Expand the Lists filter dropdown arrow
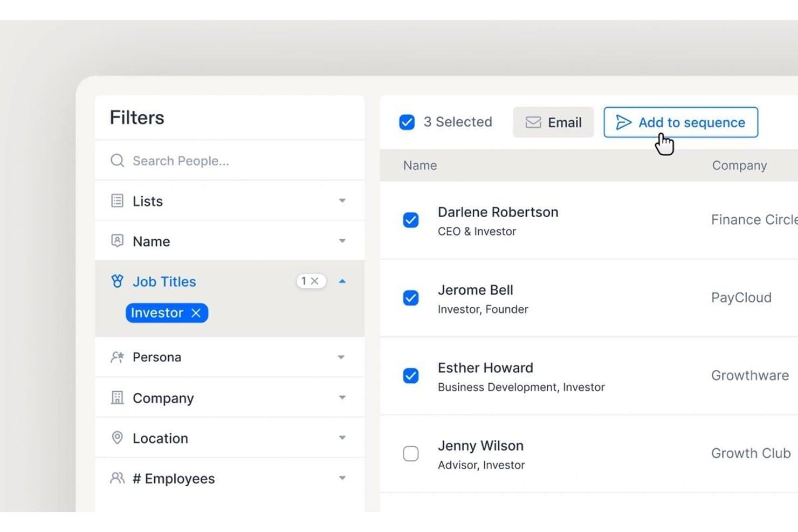The height and width of the screenshot is (532, 798). tap(342, 201)
